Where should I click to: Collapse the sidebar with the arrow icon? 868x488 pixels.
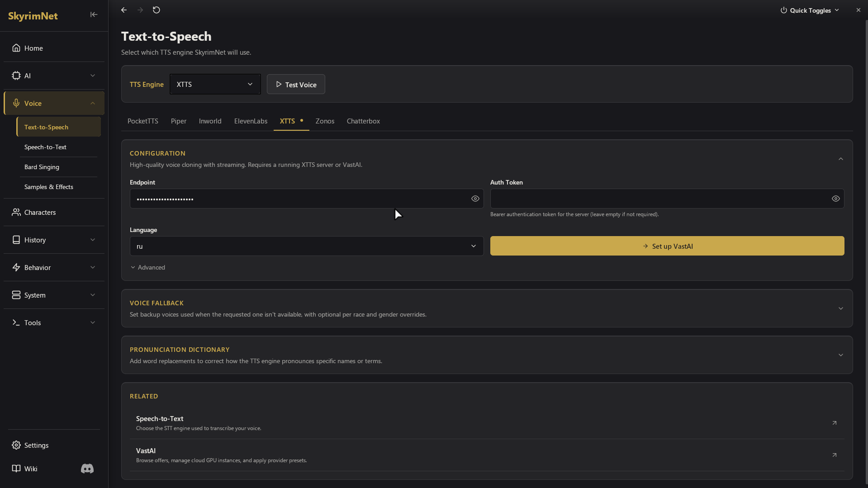[94, 14]
